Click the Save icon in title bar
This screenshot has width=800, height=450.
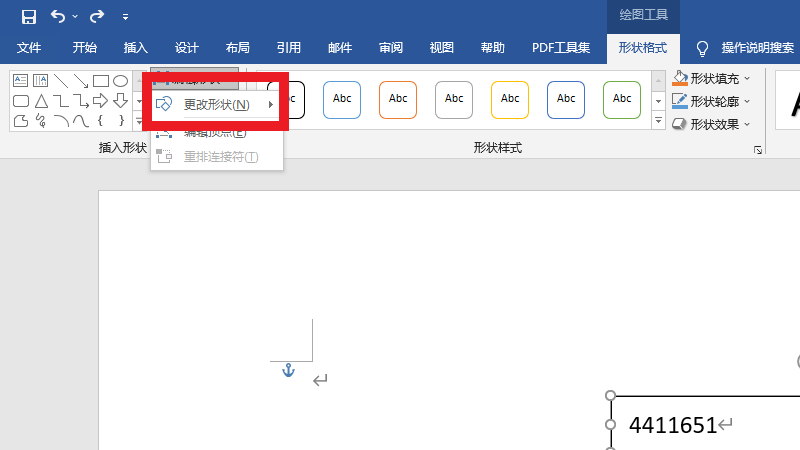tap(28, 16)
